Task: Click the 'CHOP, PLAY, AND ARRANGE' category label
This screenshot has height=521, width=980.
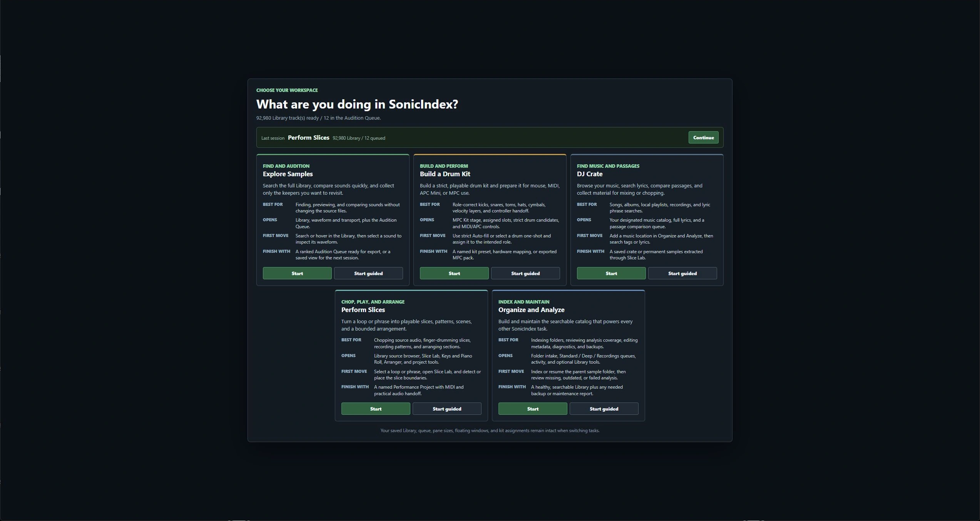Action: click(373, 302)
